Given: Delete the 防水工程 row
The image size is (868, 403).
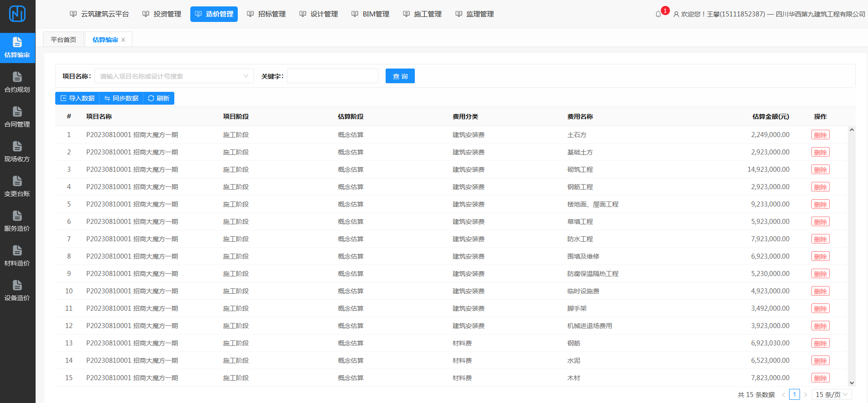Looking at the screenshot, I should [821, 239].
